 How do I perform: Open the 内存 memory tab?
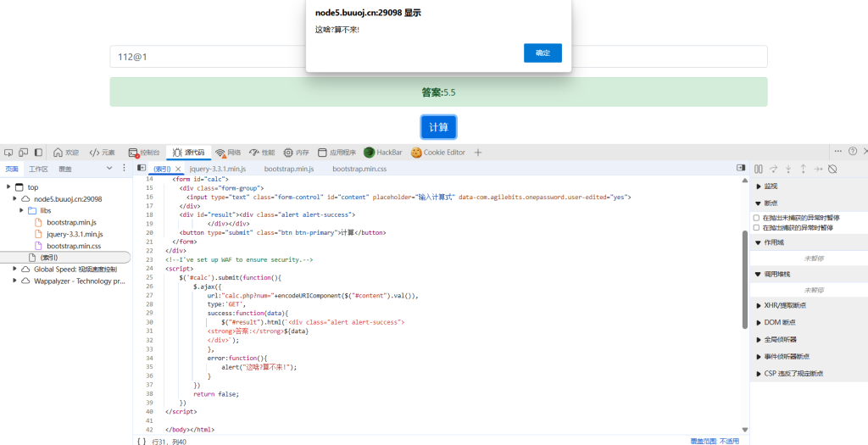(x=296, y=153)
